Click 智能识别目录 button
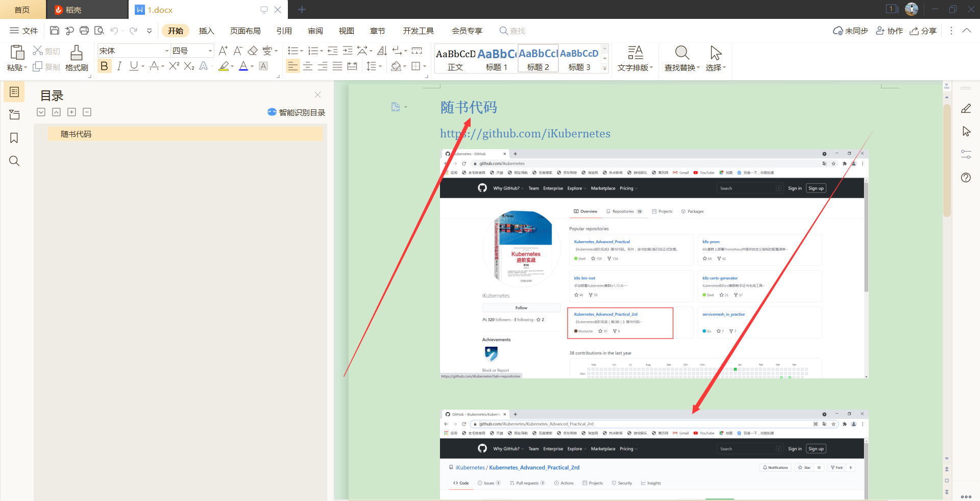This screenshot has width=980, height=501. click(296, 112)
